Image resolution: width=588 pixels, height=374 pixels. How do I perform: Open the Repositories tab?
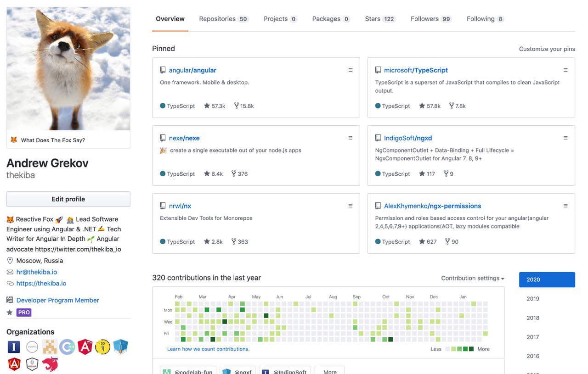(x=224, y=19)
